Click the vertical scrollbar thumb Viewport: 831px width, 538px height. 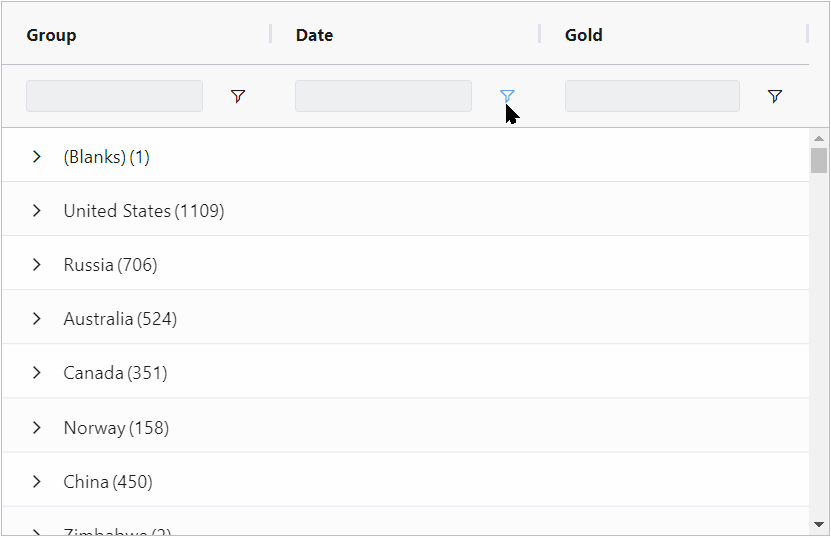819,161
